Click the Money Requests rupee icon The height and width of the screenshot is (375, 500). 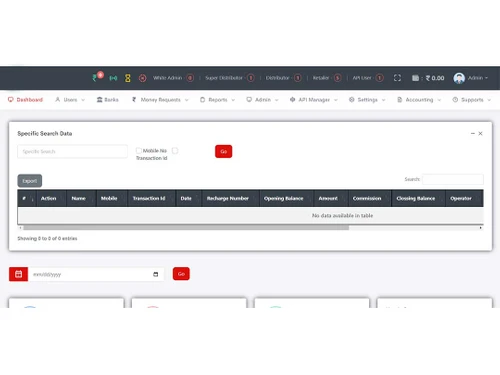tap(134, 100)
